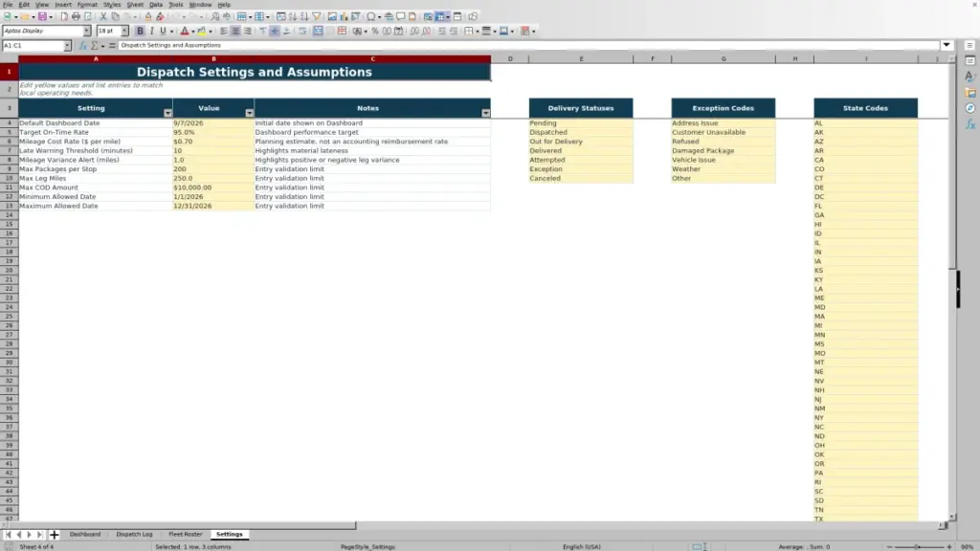Click the Print icon
980x551 pixels.
pyautogui.click(x=76, y=16)
